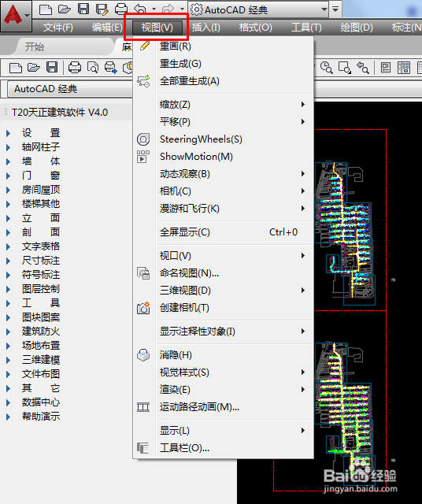422x504 pixels.
Task: Expand the 图层控制 tree category
Action: 9,289
